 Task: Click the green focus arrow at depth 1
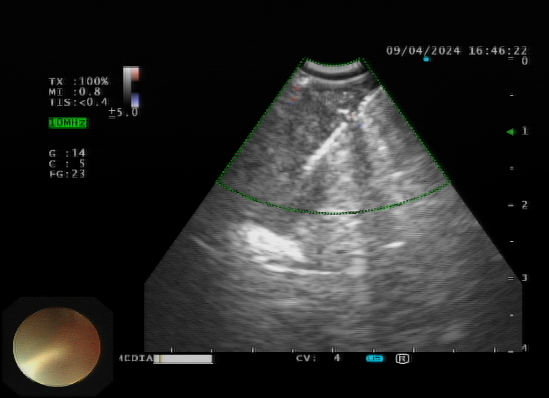(x=510, y=132)
